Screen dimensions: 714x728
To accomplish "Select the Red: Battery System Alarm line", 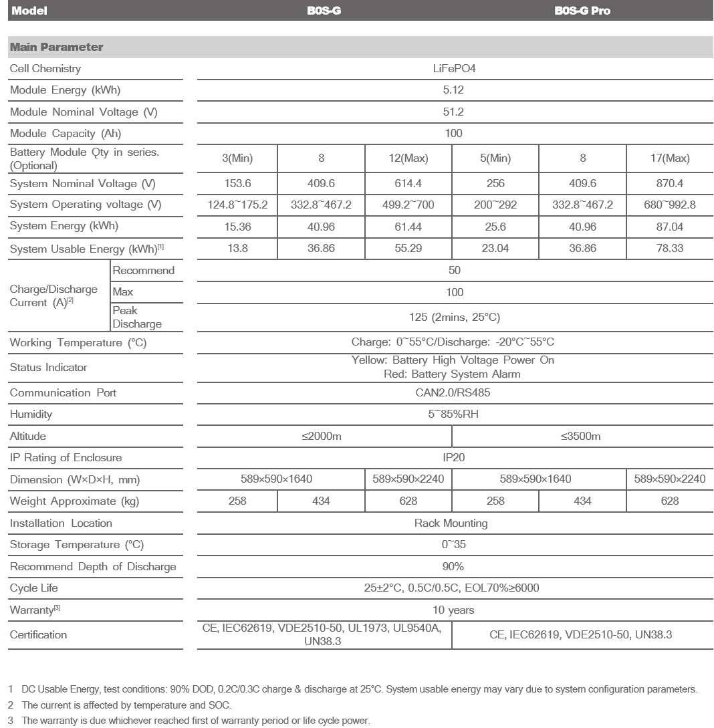I will click(x=452, y=374).
